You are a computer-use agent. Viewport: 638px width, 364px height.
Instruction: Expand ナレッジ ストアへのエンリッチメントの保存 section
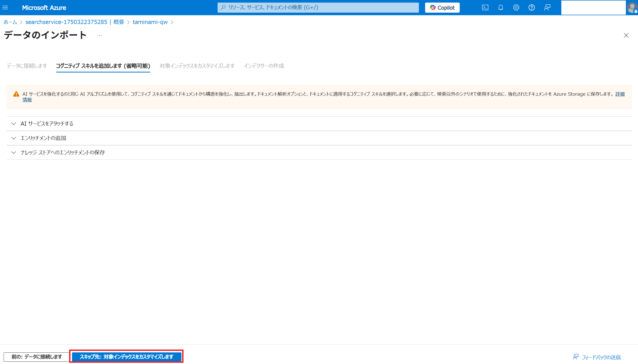click(63, 152)
